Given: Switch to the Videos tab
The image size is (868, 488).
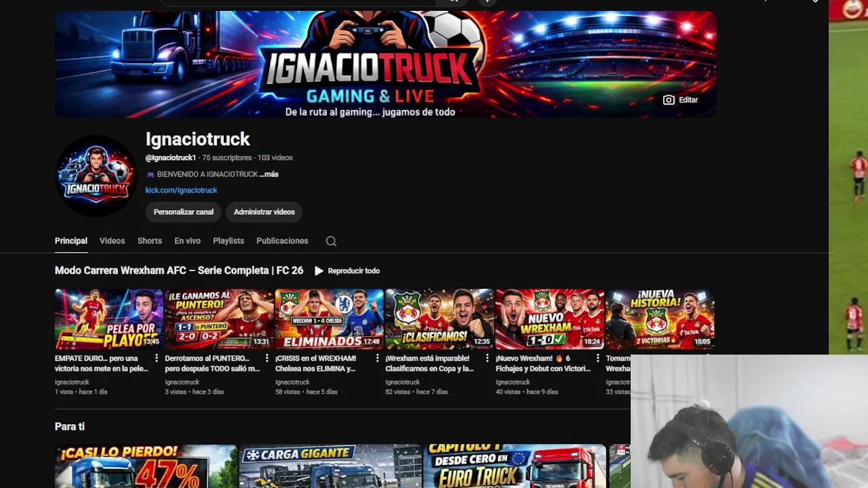Looking at the screenshot, I should (112, 241).
